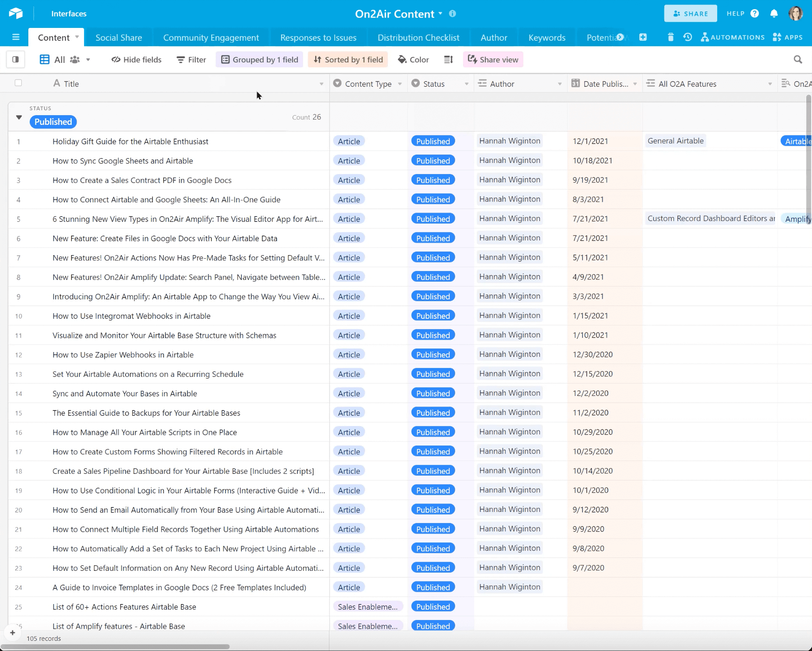
Task: Click the SHARE button
Action: [x=690, y=13]
